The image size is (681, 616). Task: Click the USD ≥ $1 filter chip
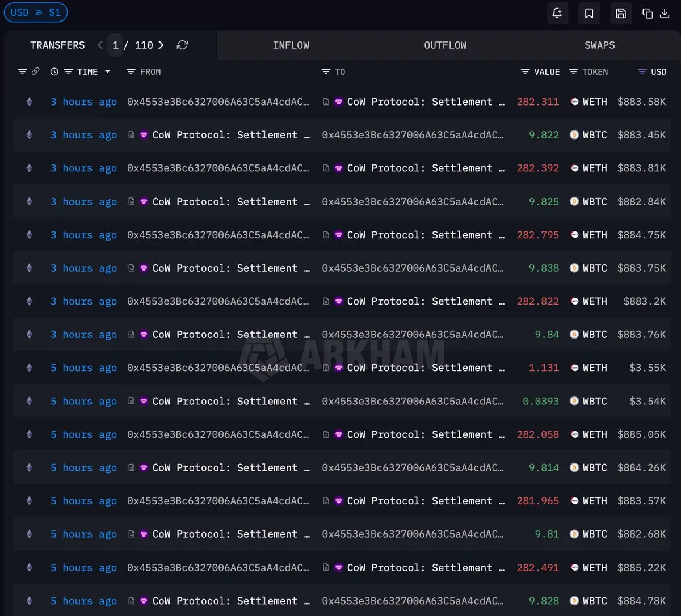[x=36, y=12]
